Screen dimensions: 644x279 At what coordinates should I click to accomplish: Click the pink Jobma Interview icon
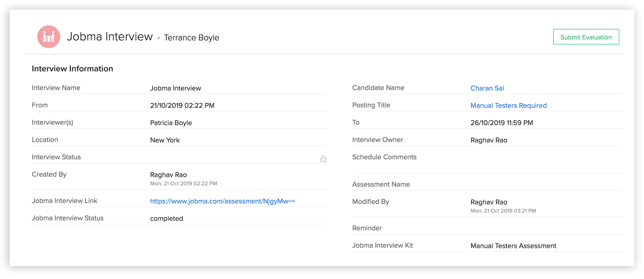(49, 37)
